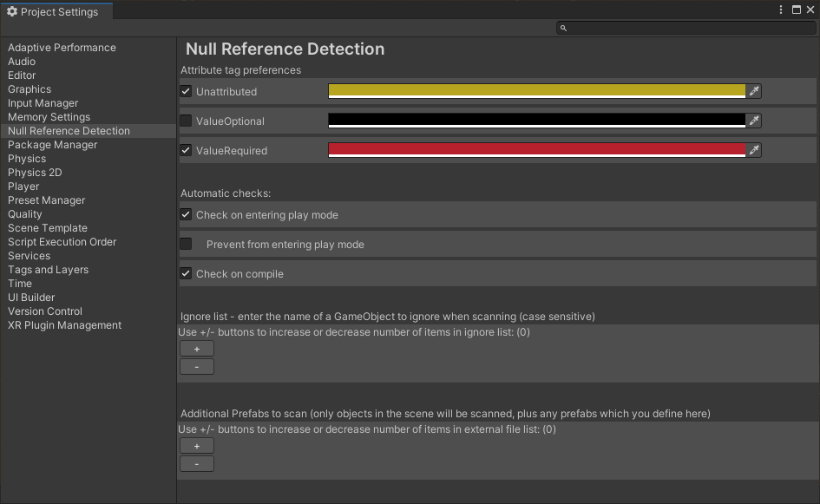Image resolution: width=820 pixels, height=504 pixels.
Task: Enable Prevent from entering play mode
Action: point(185,244)
